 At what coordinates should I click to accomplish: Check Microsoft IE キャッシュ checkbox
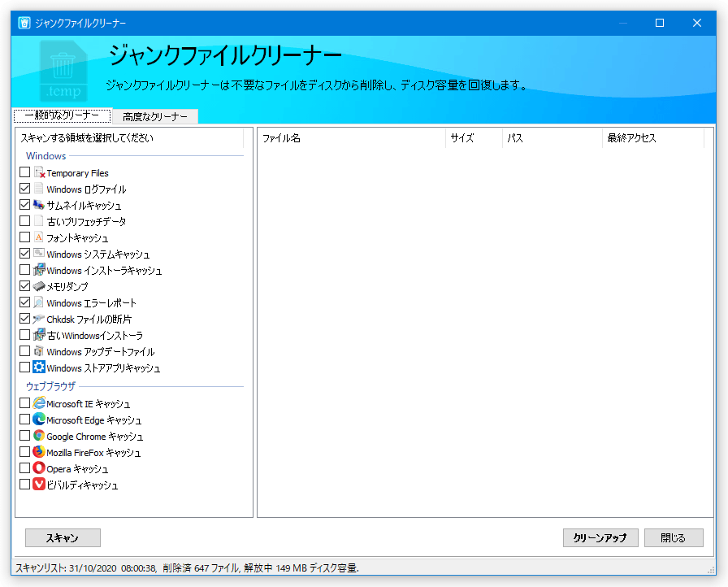pyautogui.click(x=25, y=403)
